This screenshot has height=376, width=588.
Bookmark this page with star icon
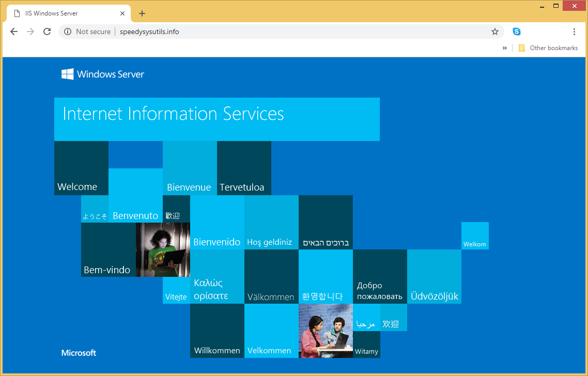click(494, 32)
